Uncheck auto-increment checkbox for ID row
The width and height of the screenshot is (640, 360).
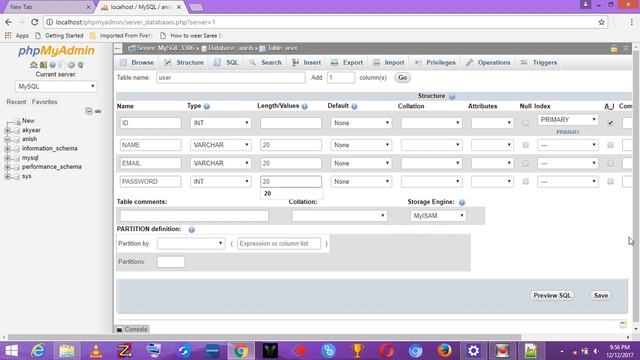click(x=610, y=123)
